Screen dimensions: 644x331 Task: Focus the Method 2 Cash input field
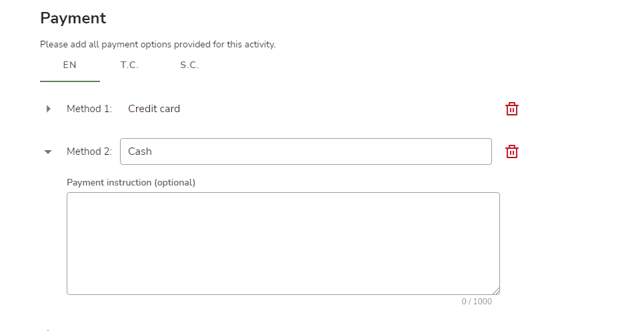305,151
